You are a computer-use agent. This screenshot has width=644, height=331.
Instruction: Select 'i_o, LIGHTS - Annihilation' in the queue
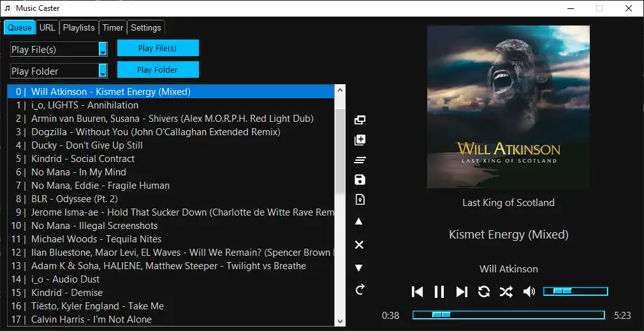tap(171, 105)
